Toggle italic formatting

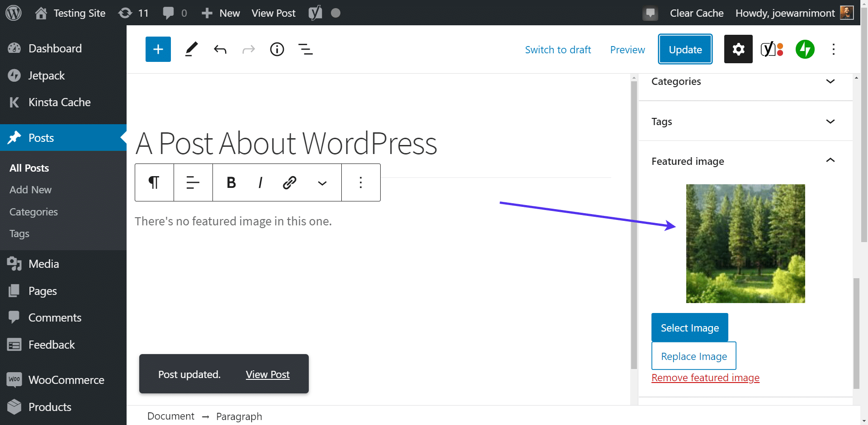coord(260,182)
